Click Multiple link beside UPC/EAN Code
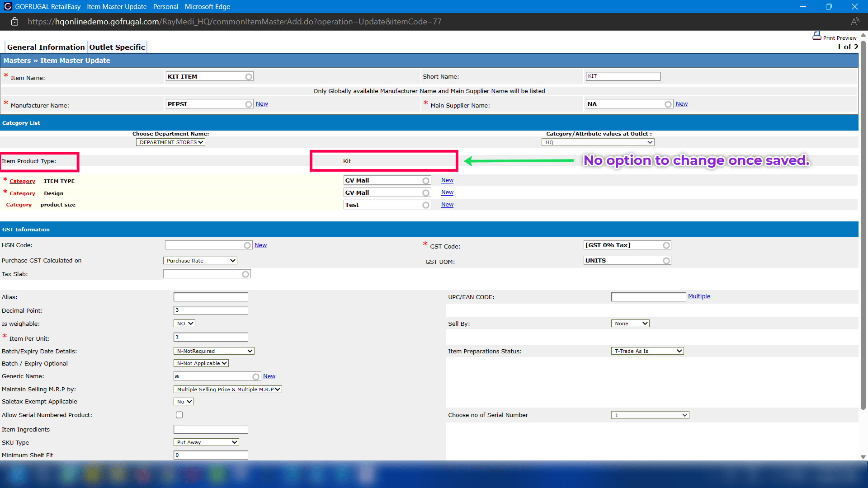This screenshot has width=868, height=488. [x=699, y=296]
